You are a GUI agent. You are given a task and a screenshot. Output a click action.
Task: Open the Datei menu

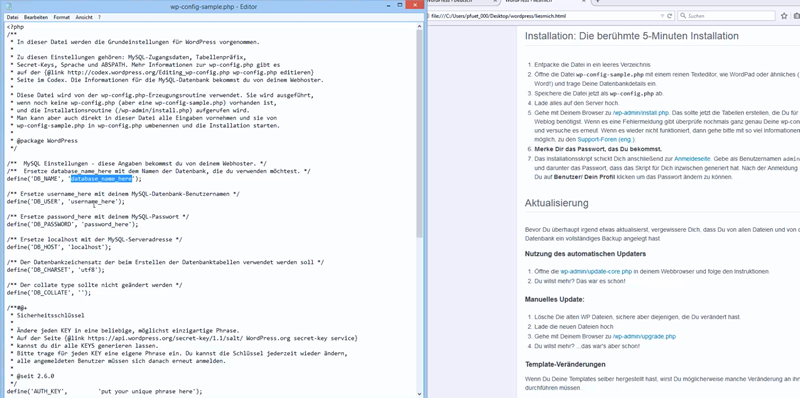pos(12,17)
